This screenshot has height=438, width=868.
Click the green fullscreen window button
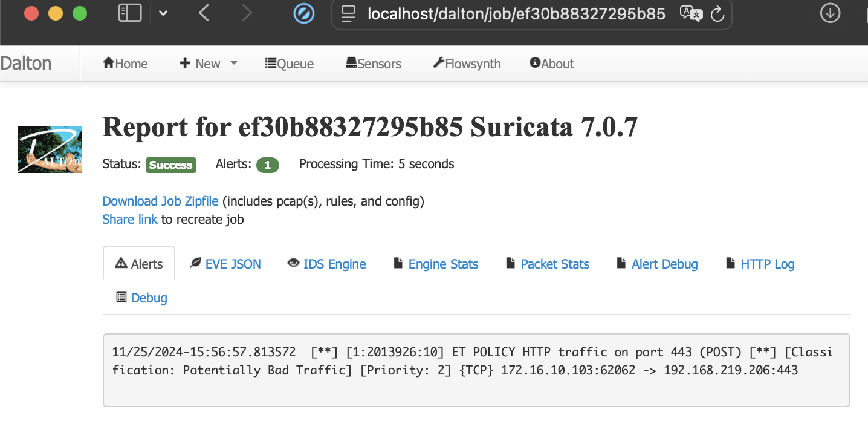point(80,13)
